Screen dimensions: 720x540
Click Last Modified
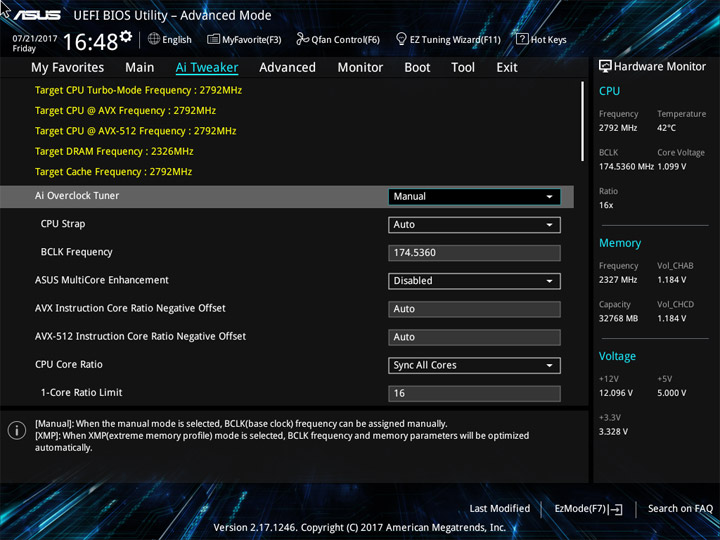tap(500, 509)
